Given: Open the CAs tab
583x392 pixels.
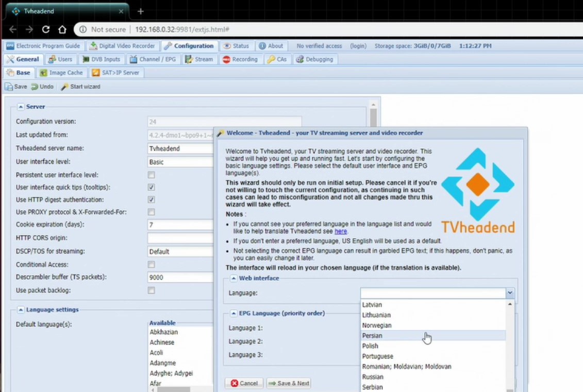Looking at the screenshot, I should pos(277,59).
